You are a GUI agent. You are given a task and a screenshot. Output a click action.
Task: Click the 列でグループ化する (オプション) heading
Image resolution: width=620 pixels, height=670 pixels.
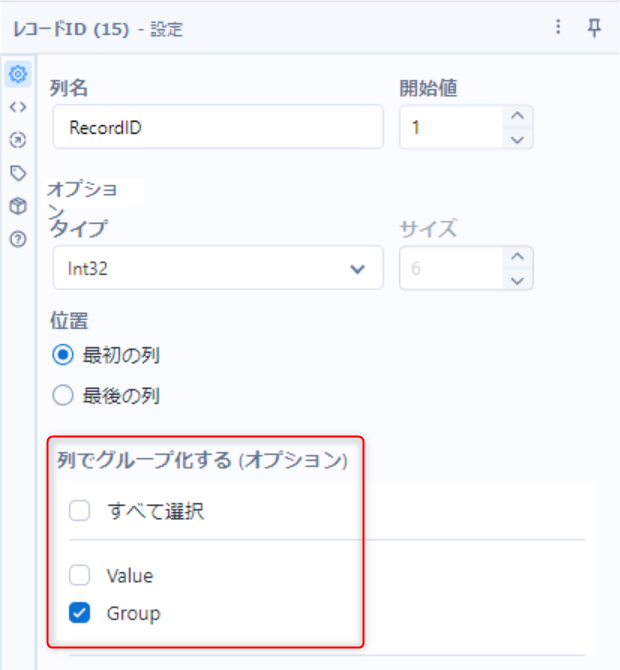(x=202, y=460)
